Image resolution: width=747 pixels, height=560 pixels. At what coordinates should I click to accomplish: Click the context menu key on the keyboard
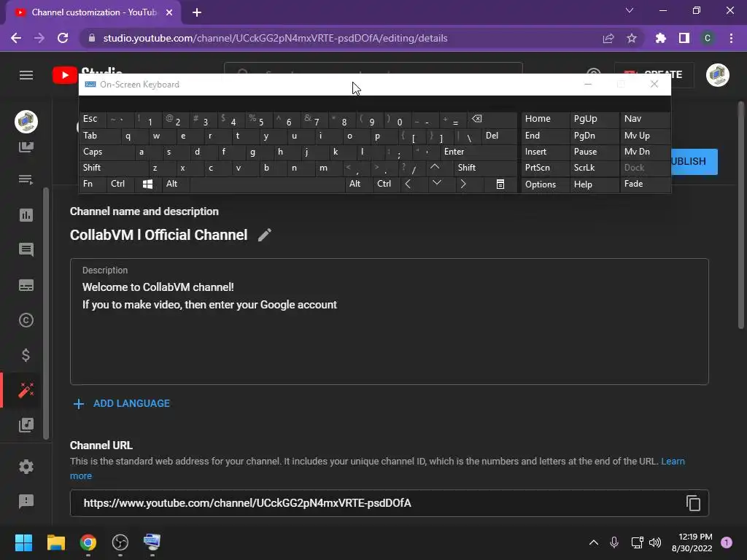pyautogui.click(x=500, y=184)
